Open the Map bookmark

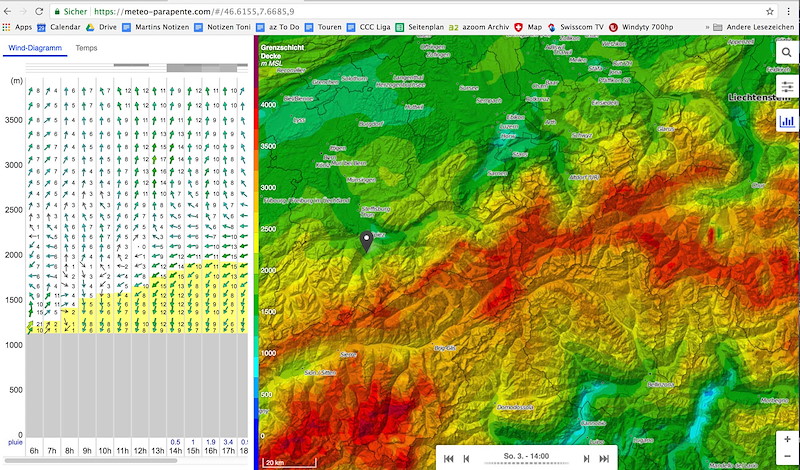tap(529, 27)
